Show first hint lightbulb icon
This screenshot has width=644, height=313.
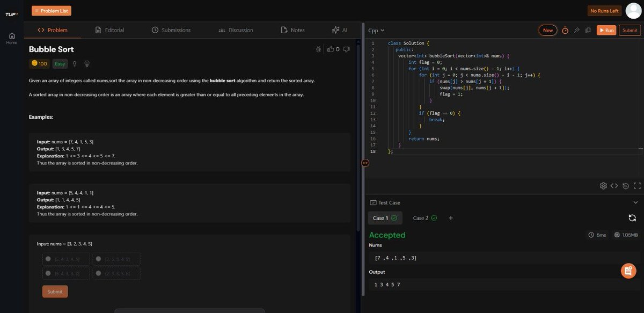[75, 64]
